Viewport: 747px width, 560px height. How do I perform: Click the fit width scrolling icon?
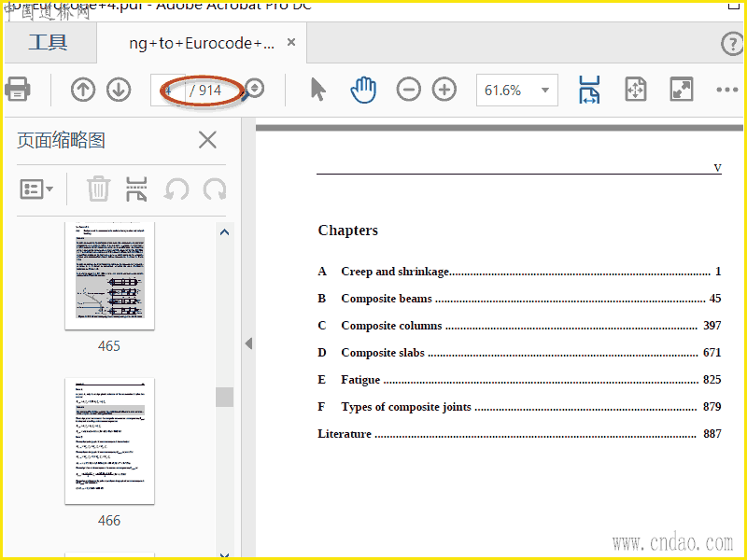[589, 90]
